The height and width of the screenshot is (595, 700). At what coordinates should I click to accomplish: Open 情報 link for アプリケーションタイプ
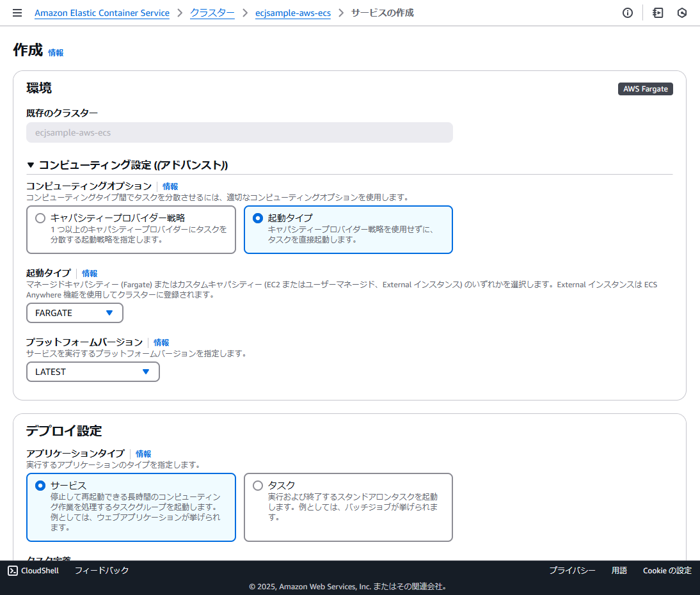coord(143,454)
